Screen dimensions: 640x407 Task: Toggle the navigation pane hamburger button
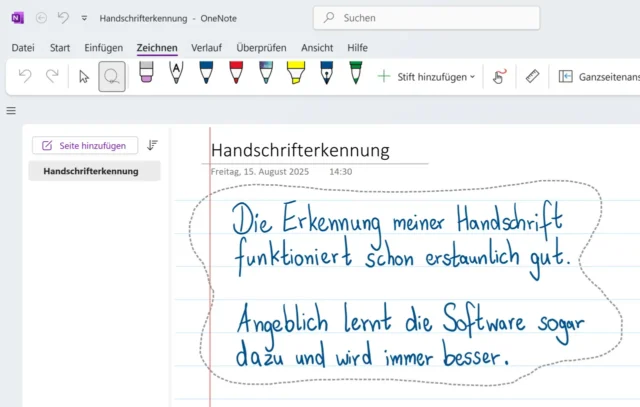tap(11, 111)
